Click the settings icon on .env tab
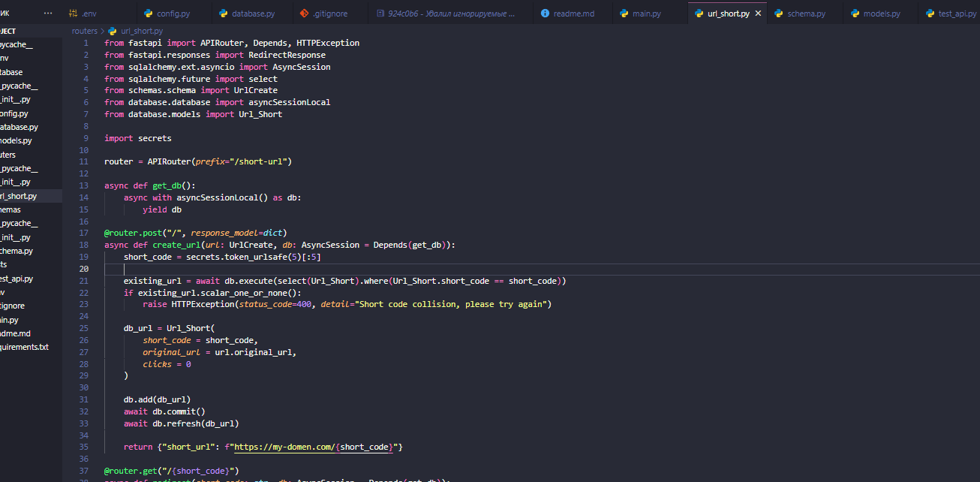The image size is (980, 482). pyautogui.click(x=74, y=14)
